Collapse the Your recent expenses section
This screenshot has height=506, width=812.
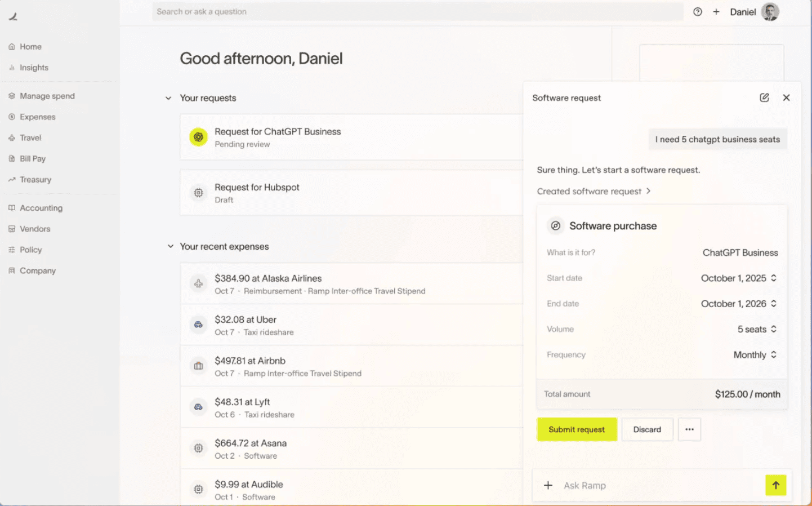pyautogui.click(x=170, y=247)
